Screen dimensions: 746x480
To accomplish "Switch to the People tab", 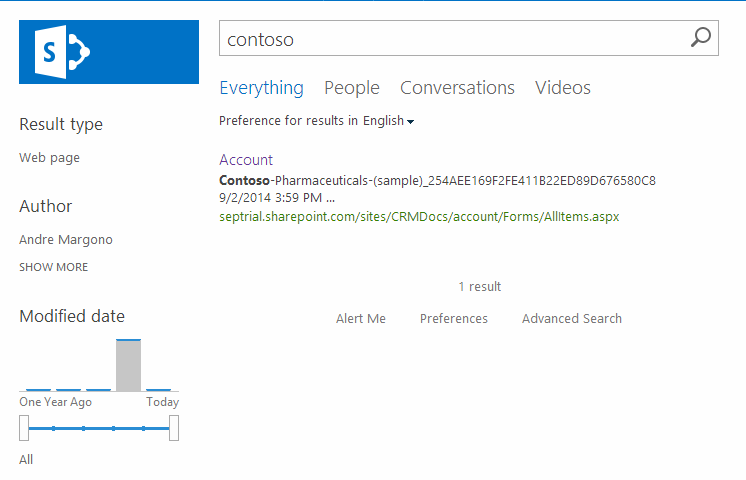I will click(351, 88).
